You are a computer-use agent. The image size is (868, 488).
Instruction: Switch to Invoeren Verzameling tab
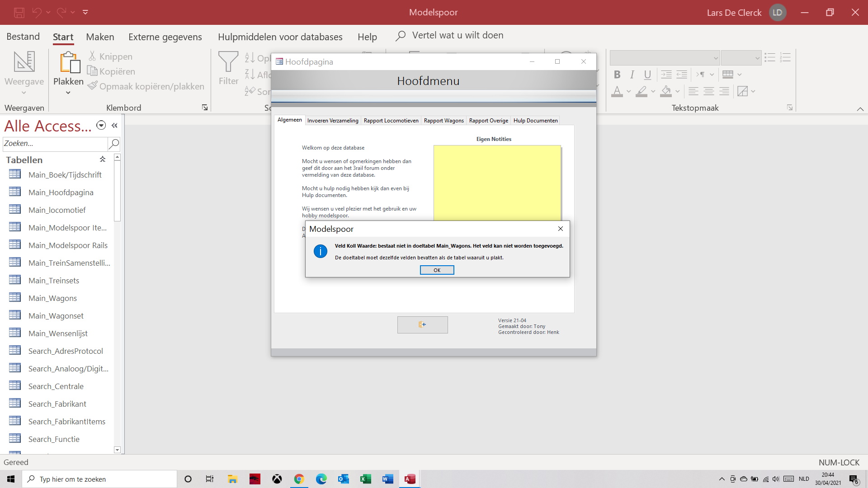coord(333,121)
